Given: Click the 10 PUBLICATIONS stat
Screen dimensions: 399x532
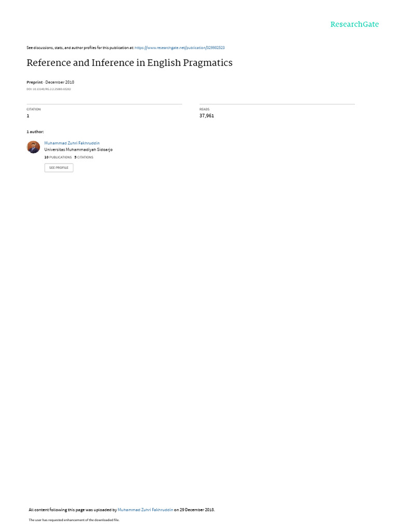Looking at the screenshot, I should coord(58,157).
